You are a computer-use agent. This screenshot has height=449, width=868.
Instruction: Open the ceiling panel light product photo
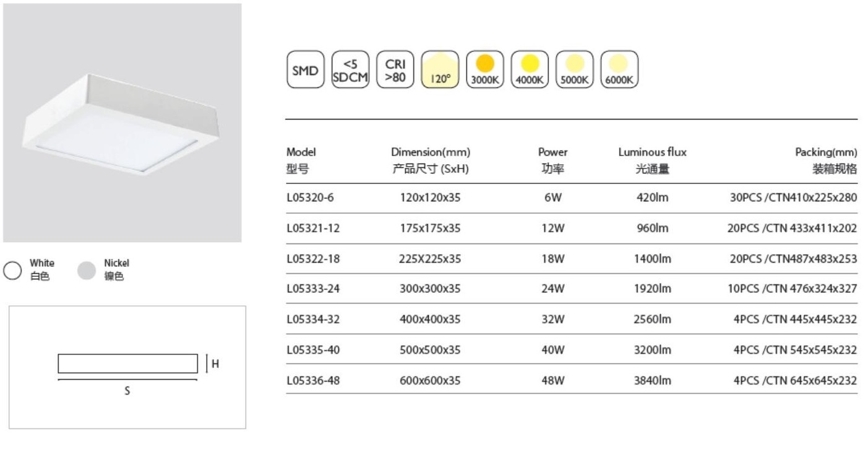click(x=122, y=123)
